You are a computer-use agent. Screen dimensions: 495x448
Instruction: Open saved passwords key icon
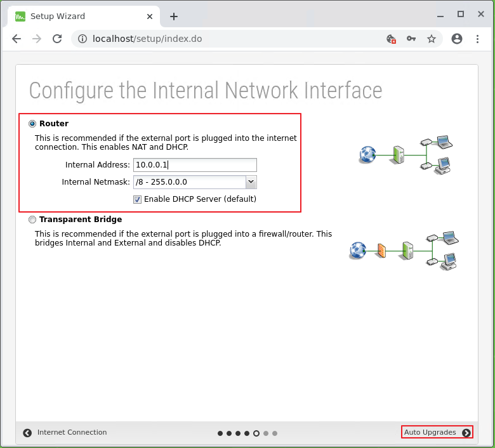tap(411, 39)
